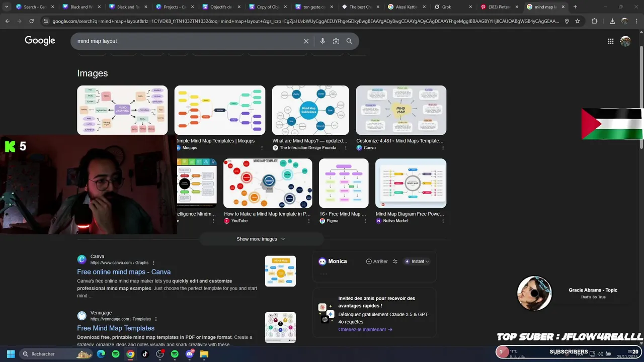This screenshot has height=362, width=644.
Task: Open more options for YouTube image result
Action: (308, 221)
